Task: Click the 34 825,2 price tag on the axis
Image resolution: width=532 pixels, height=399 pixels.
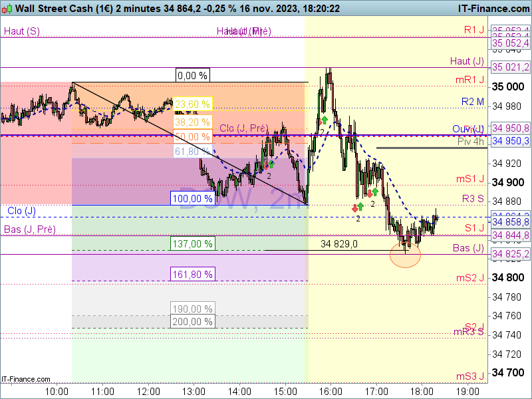Action: click(x=510, y=254)
